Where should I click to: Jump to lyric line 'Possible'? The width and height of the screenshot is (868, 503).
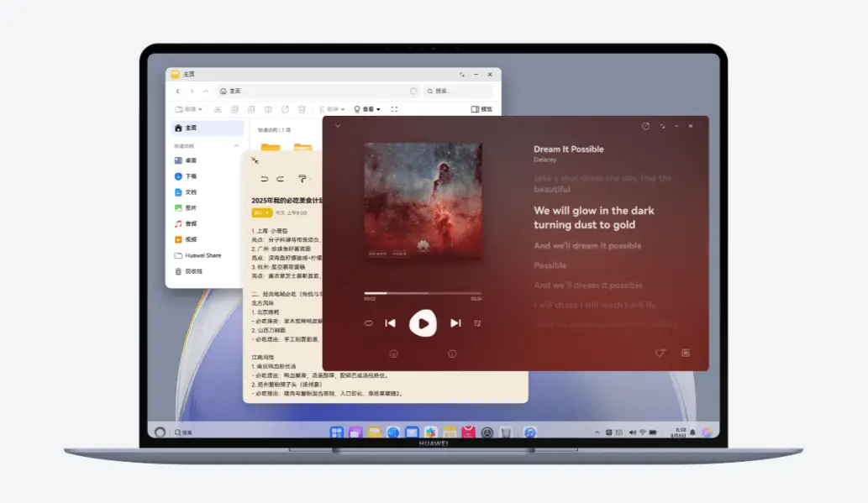[550, 265]
